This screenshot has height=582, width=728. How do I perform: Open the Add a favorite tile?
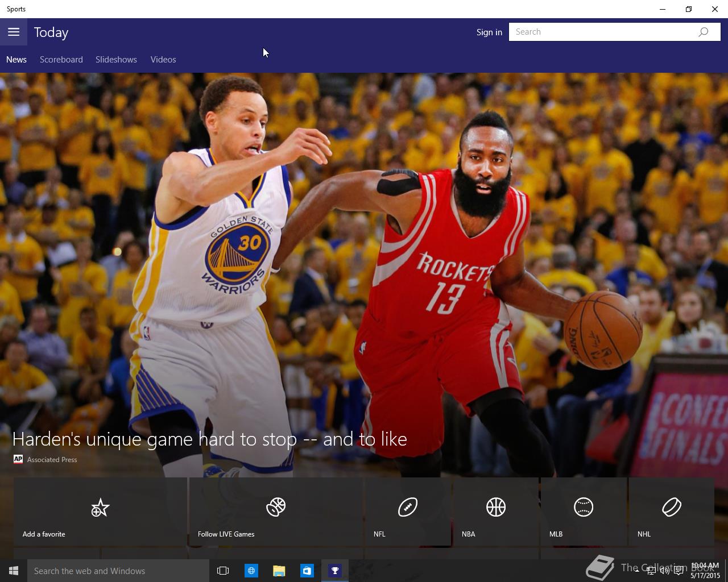(x=100, y=512)
